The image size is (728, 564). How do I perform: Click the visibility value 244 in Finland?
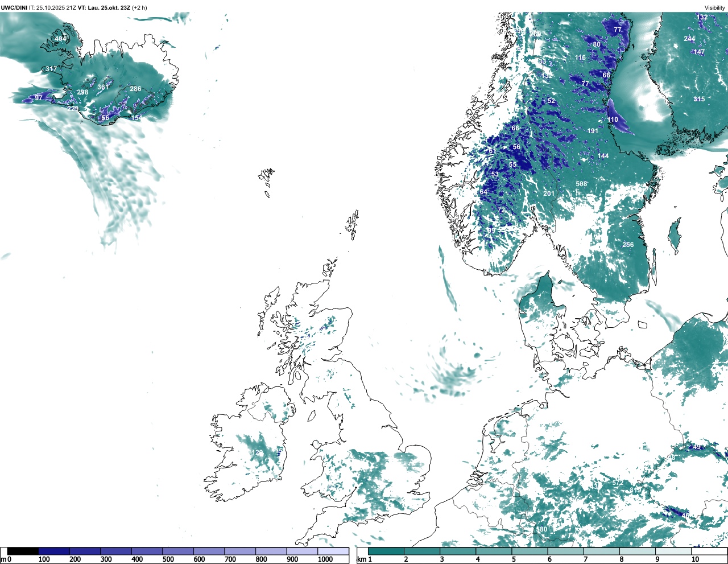[689, 39]
